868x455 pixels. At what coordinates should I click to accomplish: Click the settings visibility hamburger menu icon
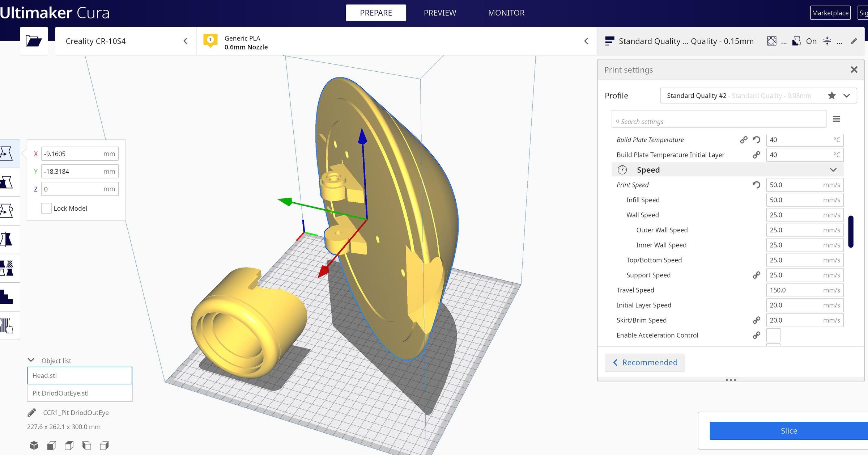[x=836, y=119]
